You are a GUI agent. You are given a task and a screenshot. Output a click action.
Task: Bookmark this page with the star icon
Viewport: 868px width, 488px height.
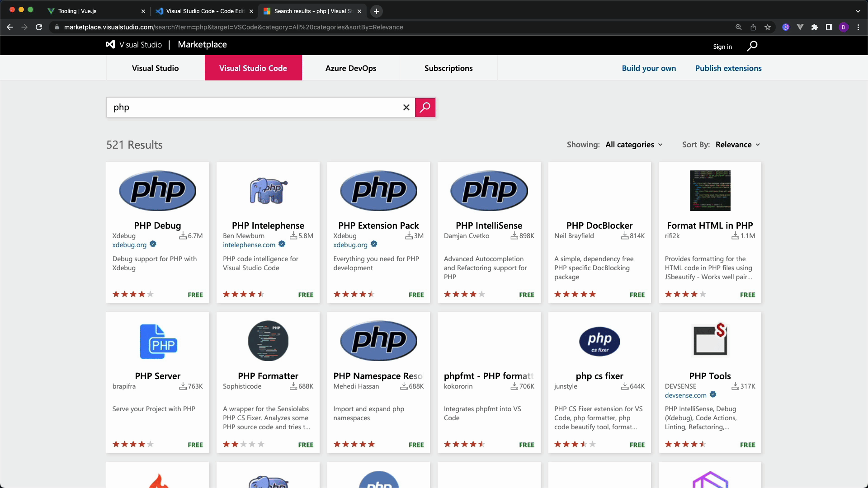coord(768,27)
